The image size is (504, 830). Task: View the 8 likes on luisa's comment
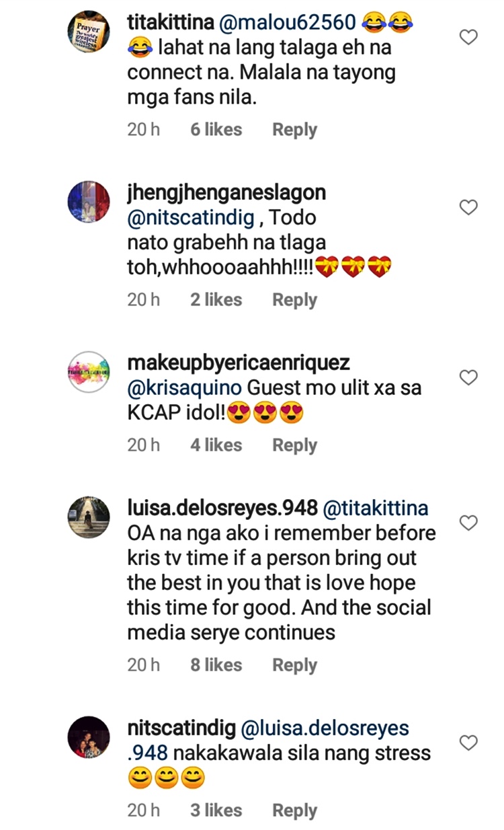(216, 665)
